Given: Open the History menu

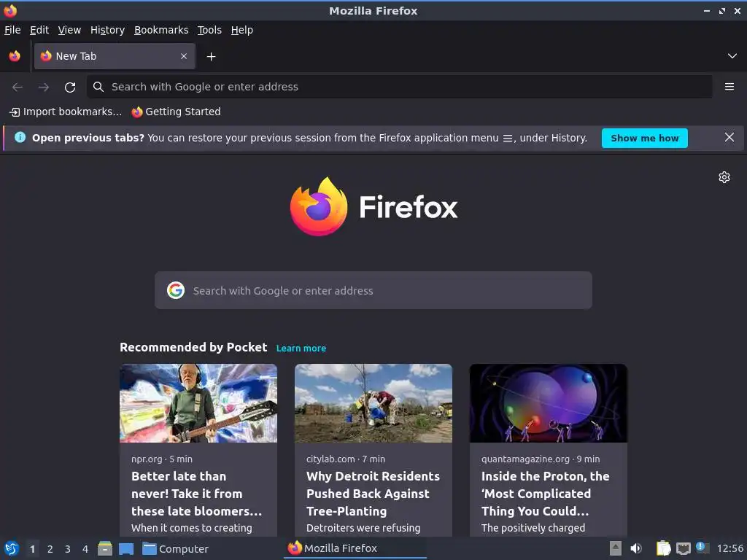Looking at the screenshot, I should (x=108, y=30).
